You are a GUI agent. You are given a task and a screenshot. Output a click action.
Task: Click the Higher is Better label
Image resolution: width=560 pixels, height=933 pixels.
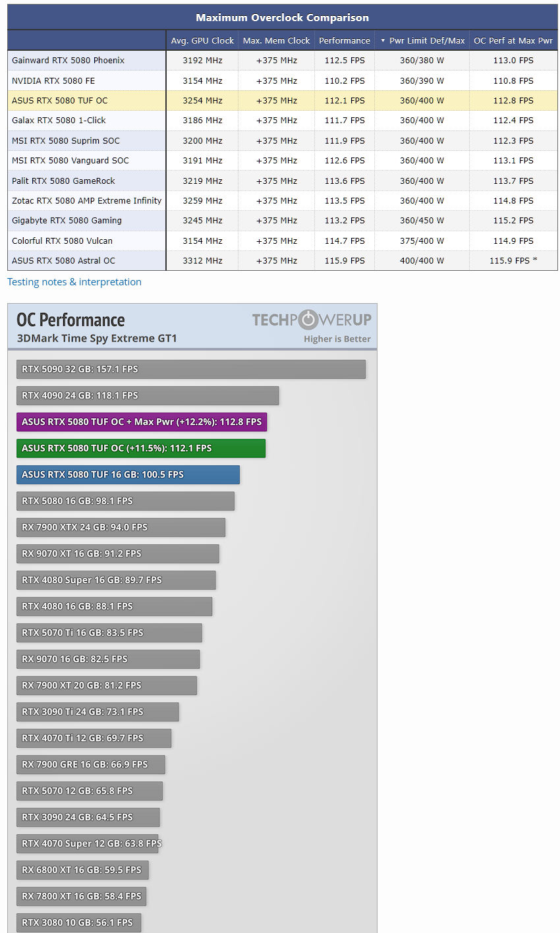tap(337, 339)
